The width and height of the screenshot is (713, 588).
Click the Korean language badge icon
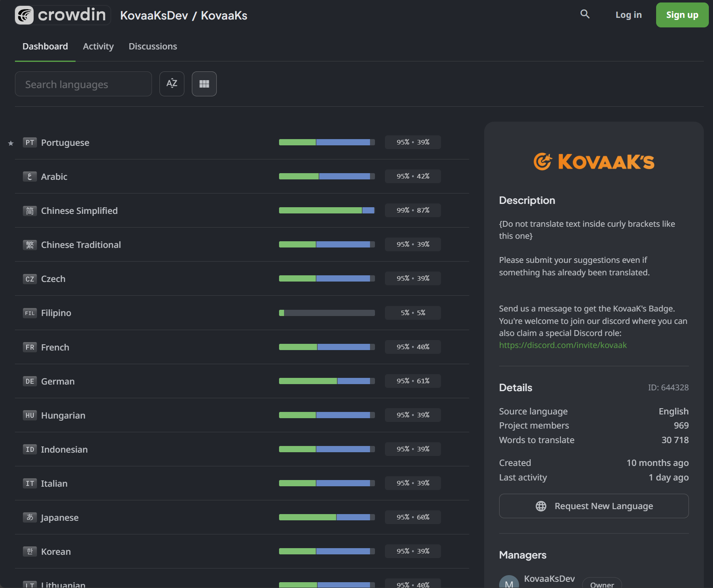click(29, 551)
